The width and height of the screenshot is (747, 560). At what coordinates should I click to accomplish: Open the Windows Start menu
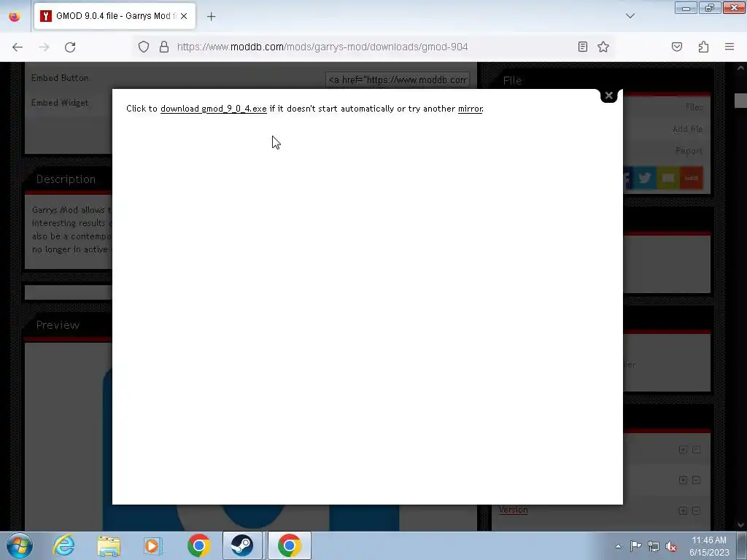tap(20, 545)
